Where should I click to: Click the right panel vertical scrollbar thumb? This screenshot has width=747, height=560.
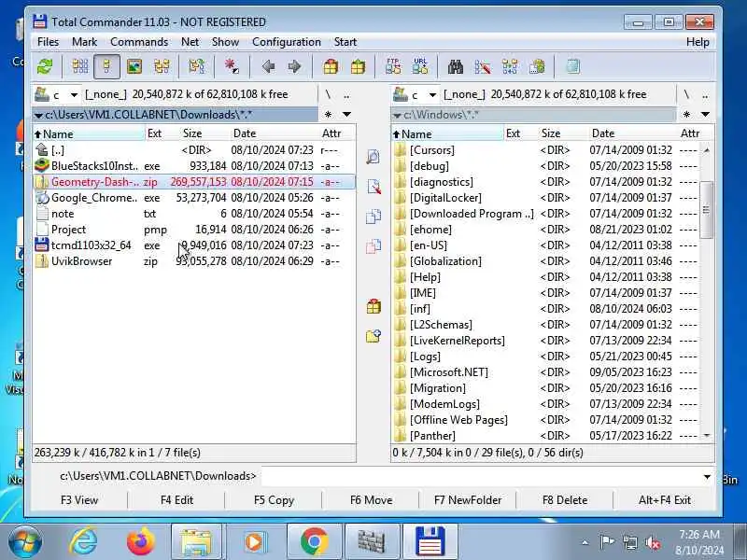706,209
